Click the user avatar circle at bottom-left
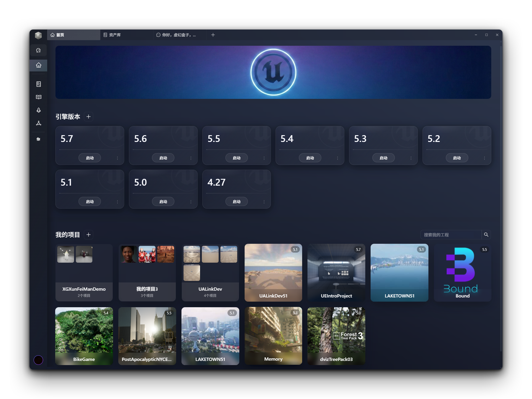 pos(38,360)
